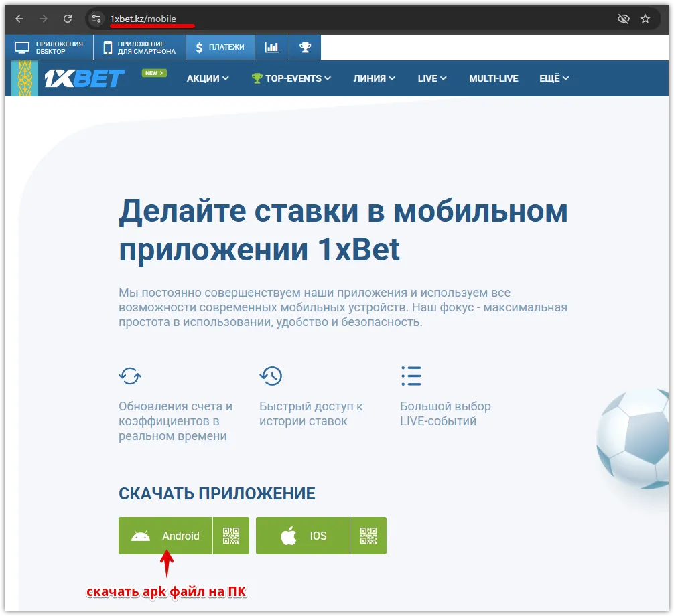Click the browser forward arrow
Image resolution: width=674 pixels, height=616 pixels.
44,19
